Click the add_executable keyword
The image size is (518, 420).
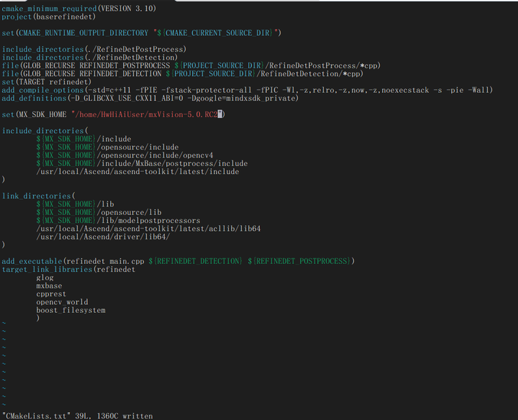point(32,261)
